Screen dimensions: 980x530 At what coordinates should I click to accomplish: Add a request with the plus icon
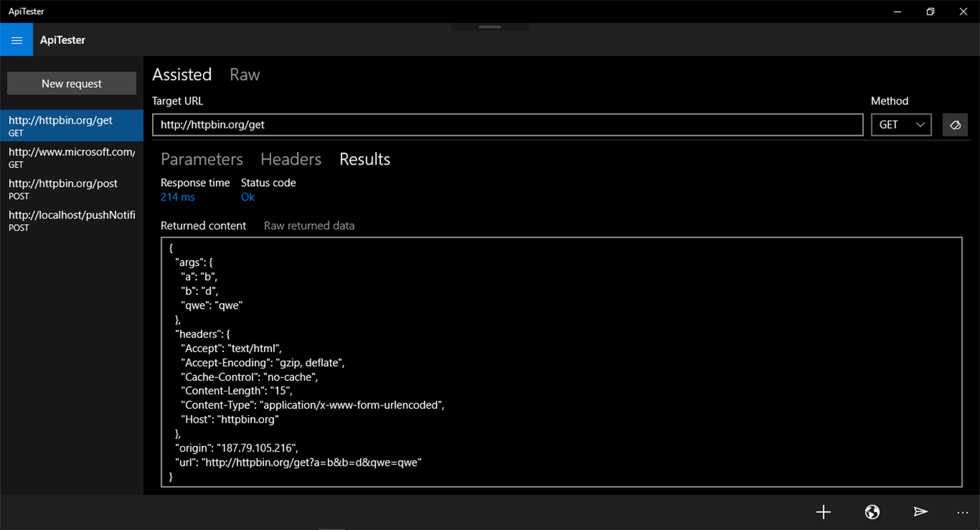tap(823, 512)
